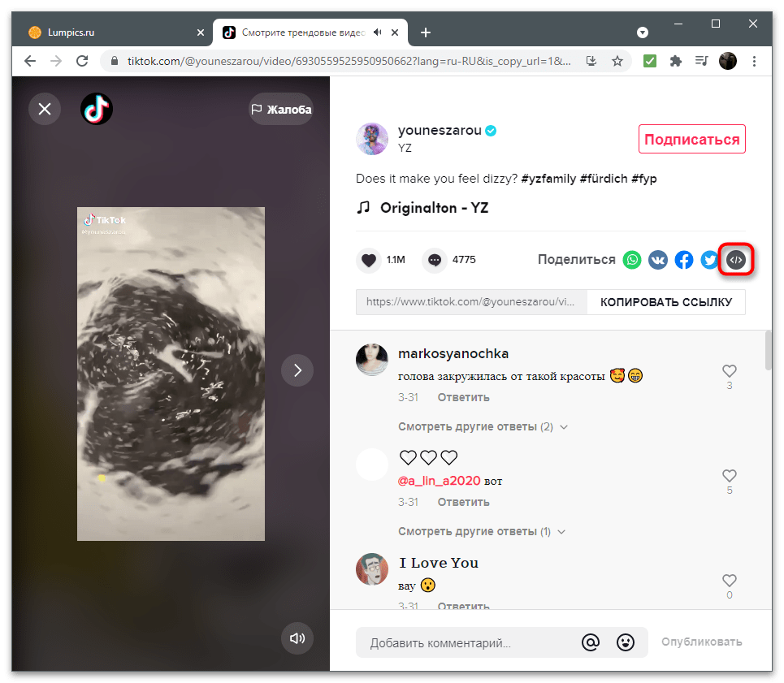The width and height of the screenshot is (784, 683).
Task: Go forward in browser history
Action: (56, 61)
